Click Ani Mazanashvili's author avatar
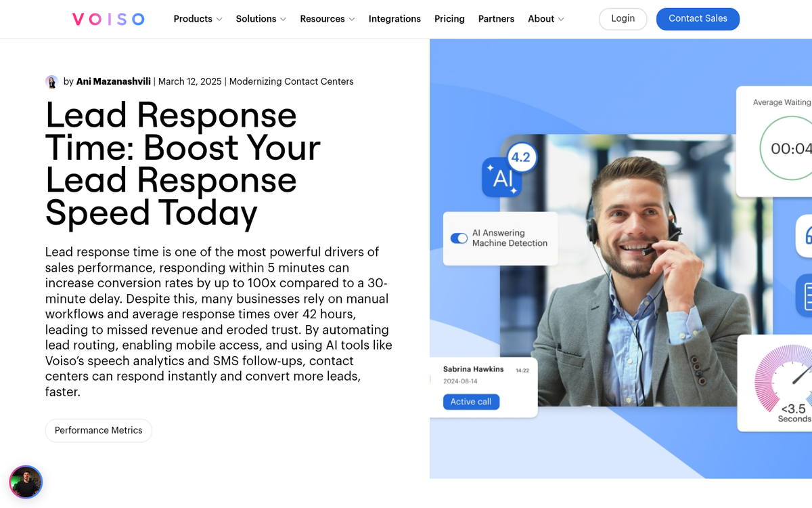The width and height of the screenshot is (812, 508). tap(52, 81)
